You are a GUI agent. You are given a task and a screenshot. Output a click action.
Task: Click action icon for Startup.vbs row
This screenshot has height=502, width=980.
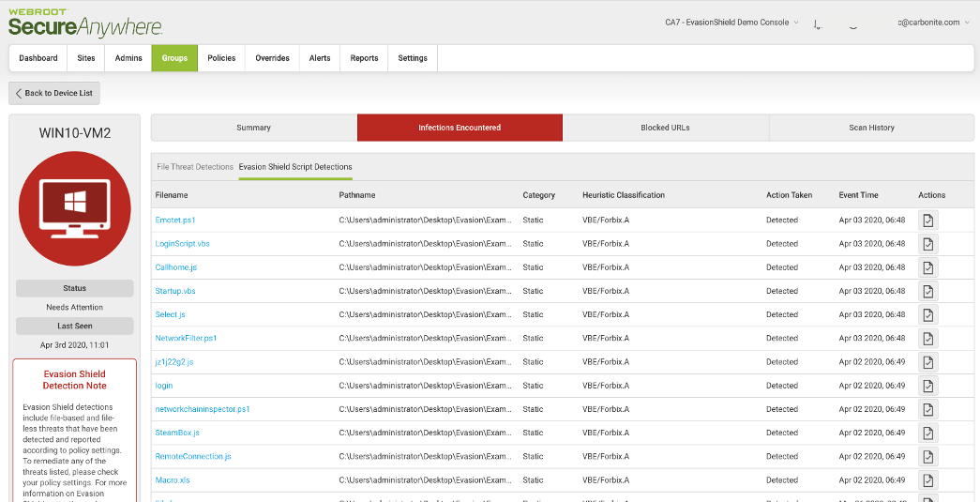coord(928,291)
